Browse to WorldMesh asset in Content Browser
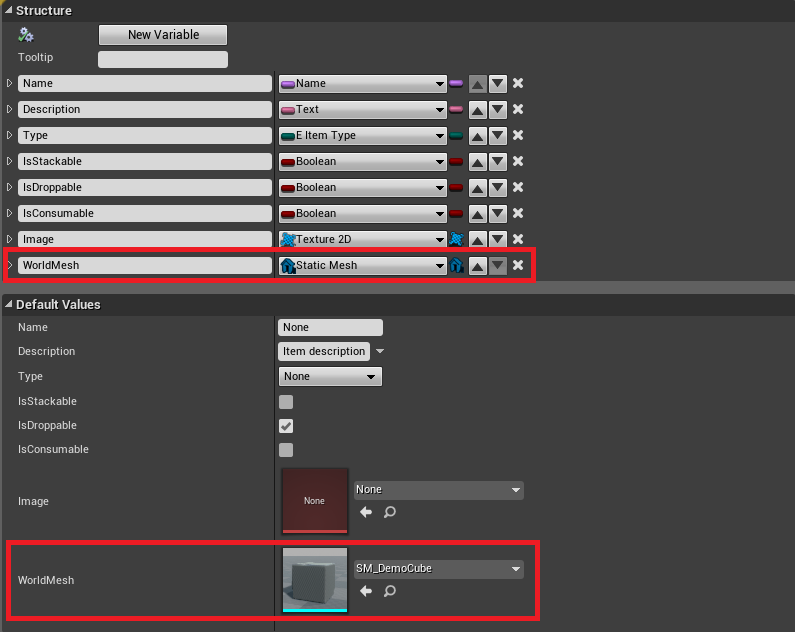Screen dimensions: 795x632 coord(389,591)
